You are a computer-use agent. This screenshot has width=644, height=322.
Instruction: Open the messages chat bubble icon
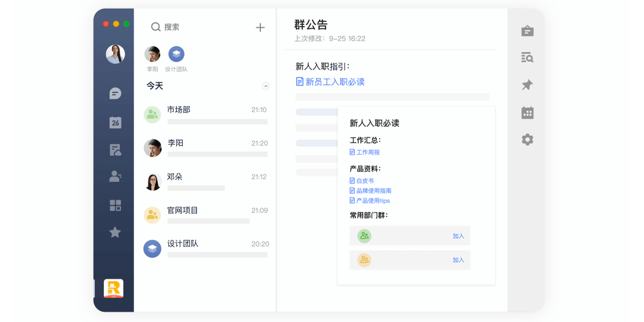116,94
